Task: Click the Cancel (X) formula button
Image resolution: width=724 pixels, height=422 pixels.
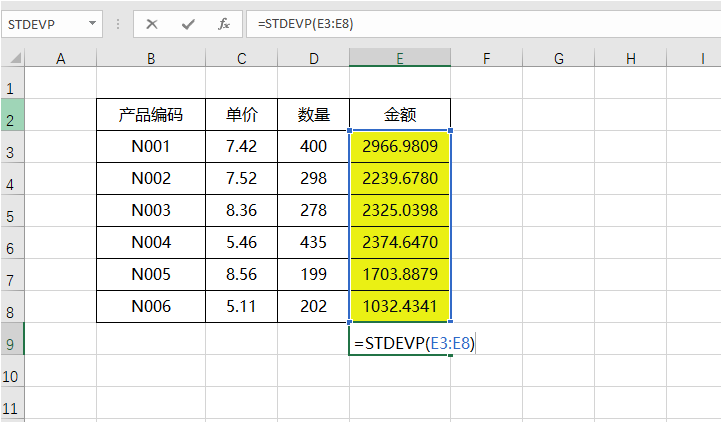Action: [152, 23]
